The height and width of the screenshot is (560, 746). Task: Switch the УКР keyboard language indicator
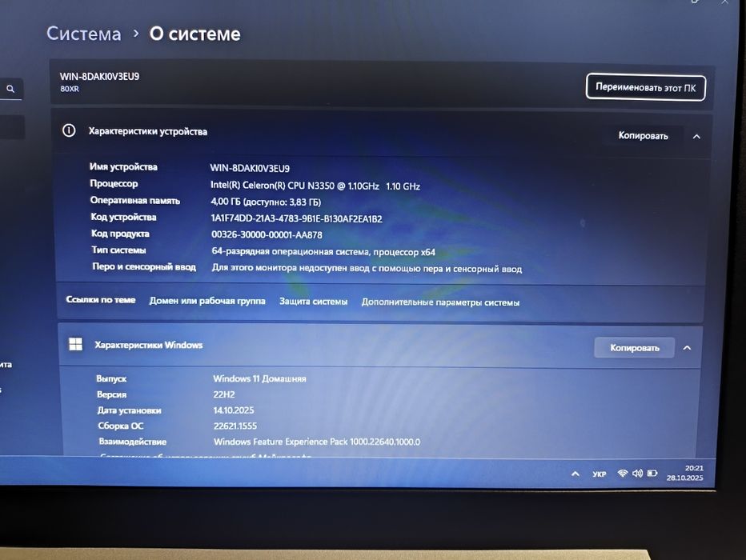click(x=600, y=474)
